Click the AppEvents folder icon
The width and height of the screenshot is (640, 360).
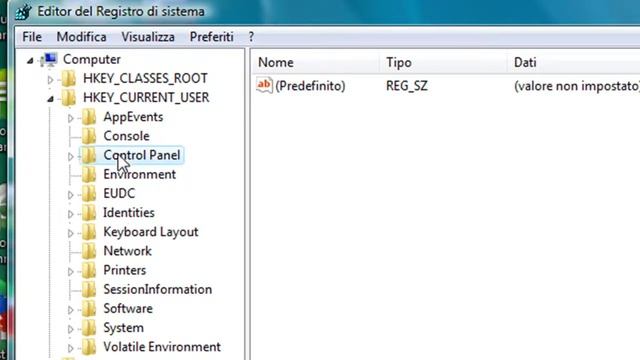click(89, 117)
